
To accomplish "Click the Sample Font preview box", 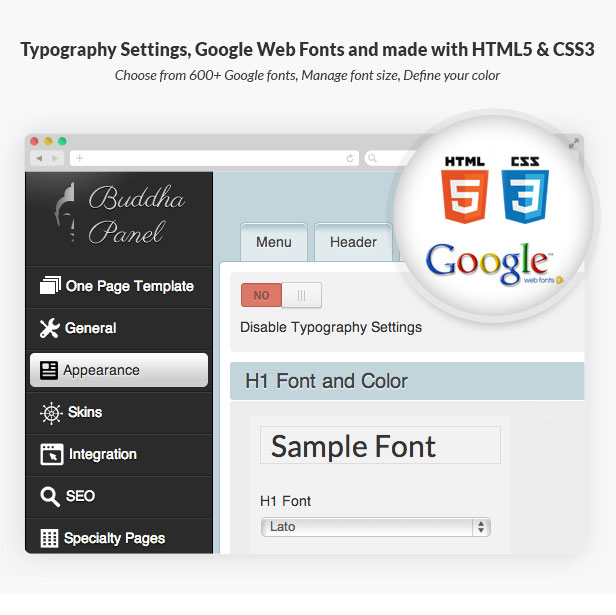I will 380,445.
